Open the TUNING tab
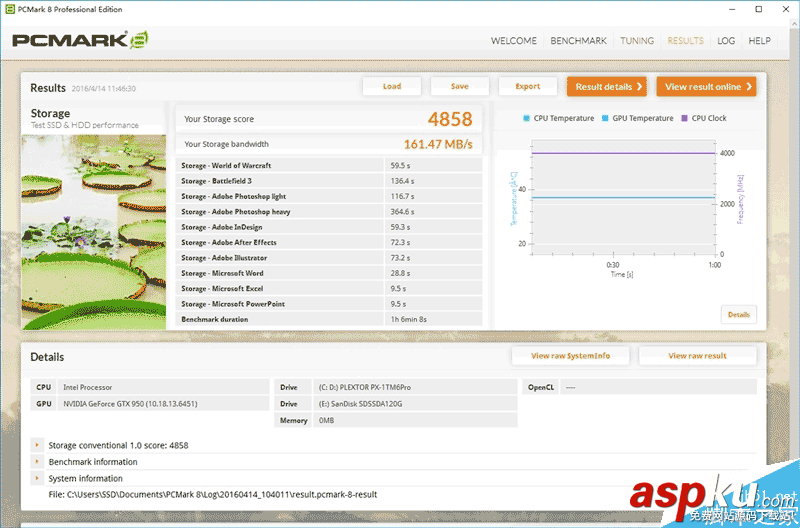This screenshot has width=800, height=528. (637, 41)
